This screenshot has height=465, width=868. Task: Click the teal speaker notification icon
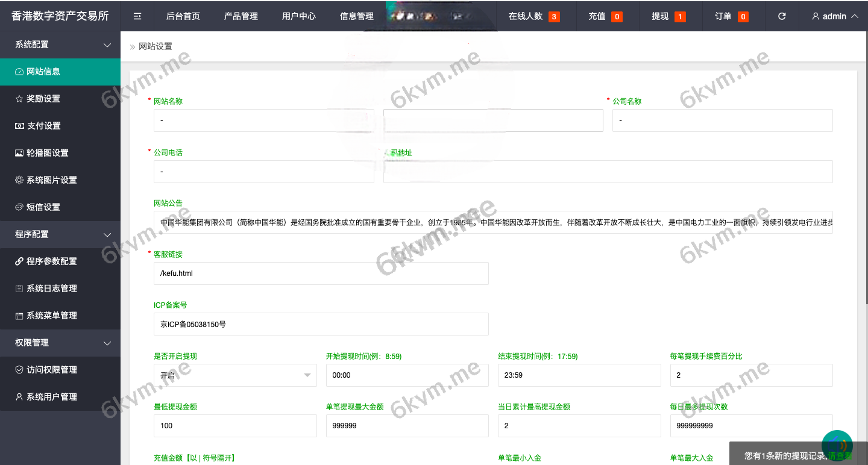837,445
